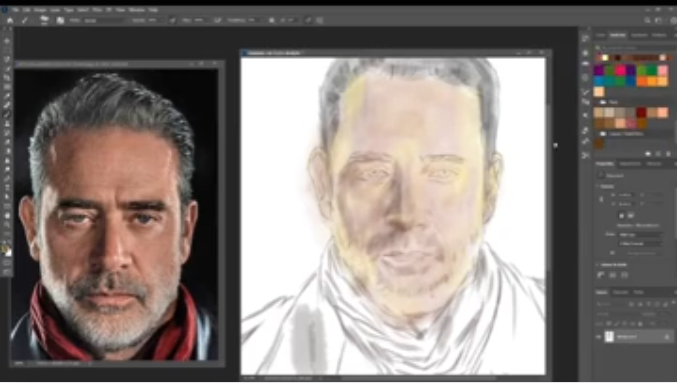Collapse the Rulers & Grids section
Screen dimensions: 677x383
pyautogui.click(x=598, y=265)
